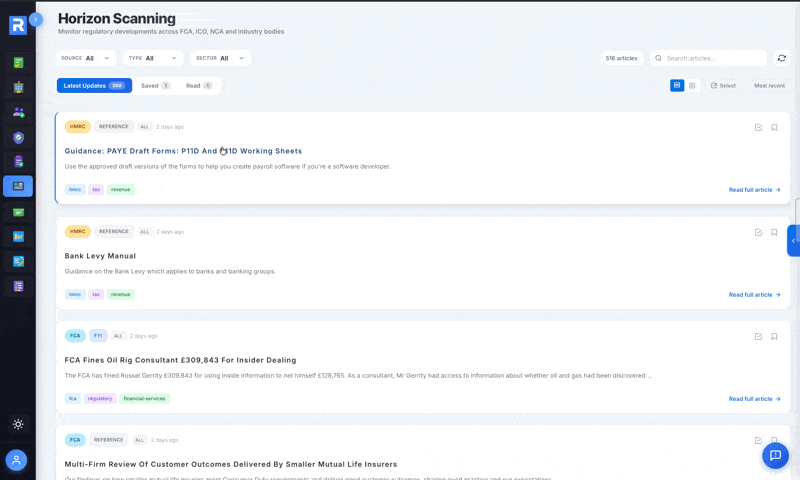Mark FCA Fines Oil Rig article read
800x480 pixels.
tap(758, 337)
